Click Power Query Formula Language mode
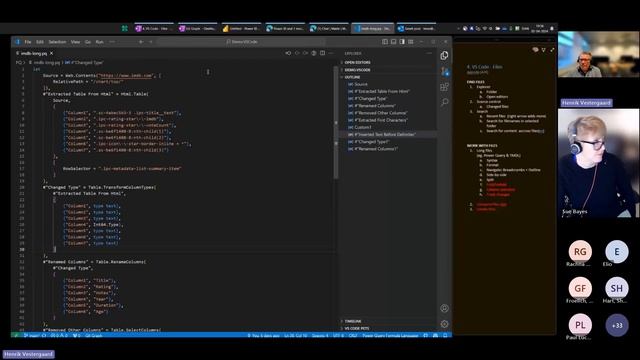 390,336
